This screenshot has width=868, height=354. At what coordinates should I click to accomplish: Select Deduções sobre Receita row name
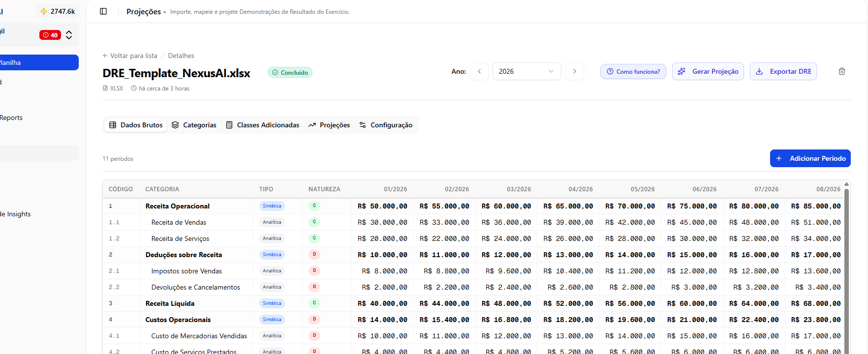pos(184,255)
